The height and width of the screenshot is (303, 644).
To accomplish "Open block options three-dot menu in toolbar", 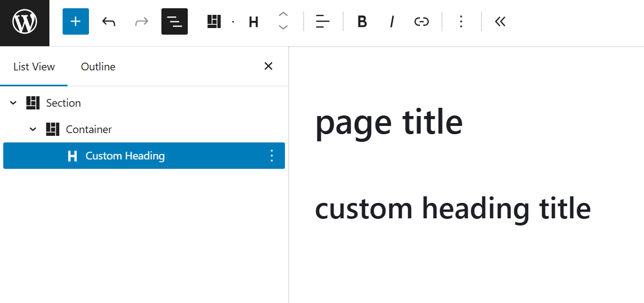I will point(461,21).
